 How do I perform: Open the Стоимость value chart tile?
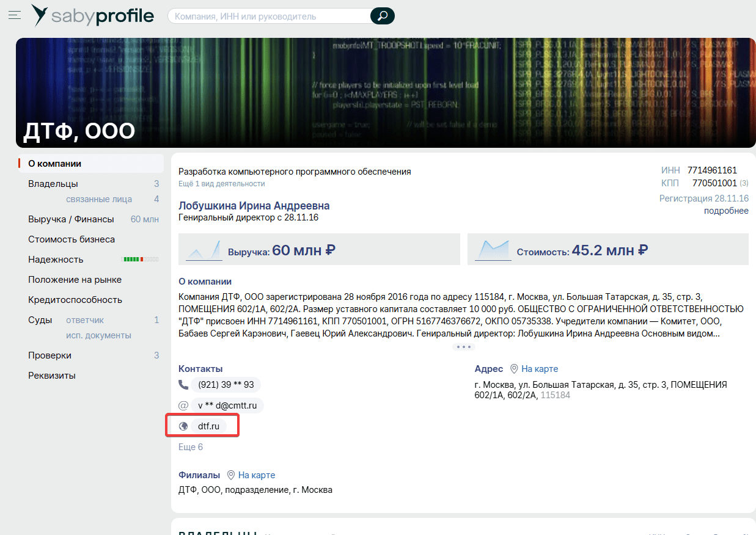click(x=608, y=249)
